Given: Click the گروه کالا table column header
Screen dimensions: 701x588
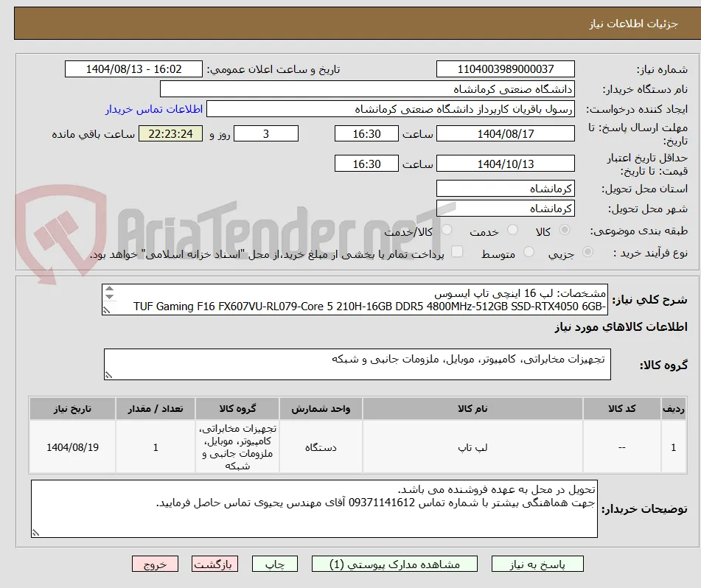Looking at the screenshot, I should tap(237, 409).
